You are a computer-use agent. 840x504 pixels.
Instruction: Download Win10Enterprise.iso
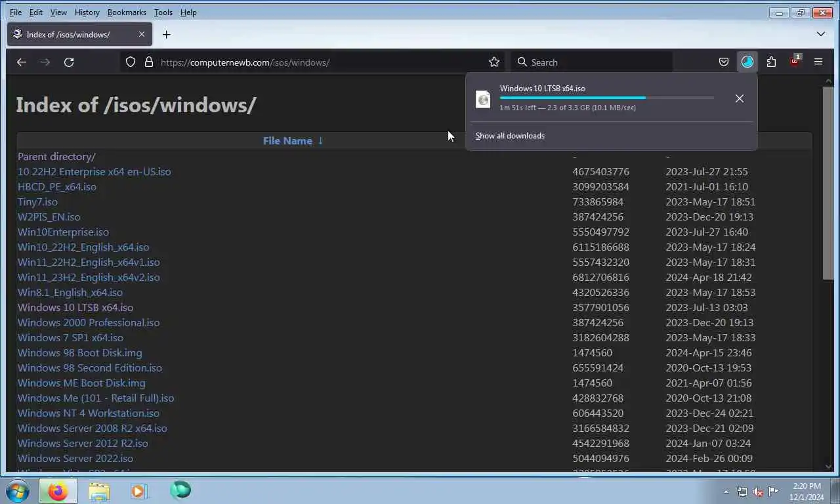pyautogui.click(x=63, y=232)
